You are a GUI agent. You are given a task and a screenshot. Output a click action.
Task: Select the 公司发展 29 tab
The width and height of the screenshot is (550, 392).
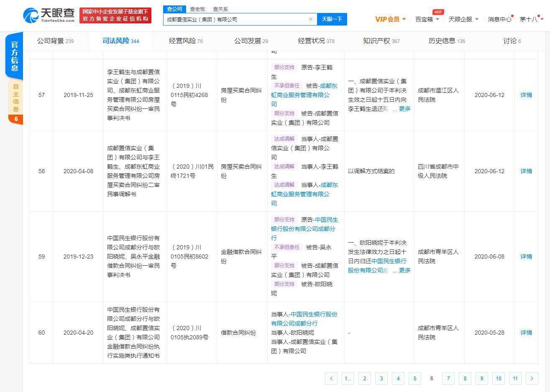251,41
